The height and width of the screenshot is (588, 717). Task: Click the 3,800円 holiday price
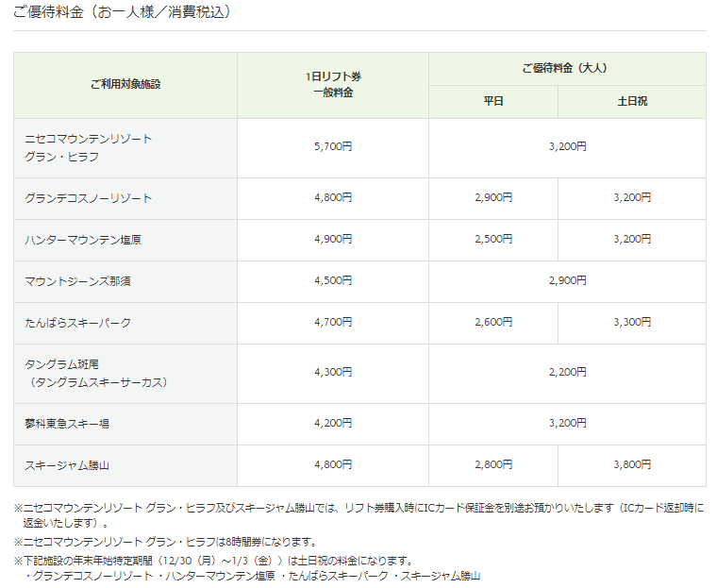tap(632, 464)
